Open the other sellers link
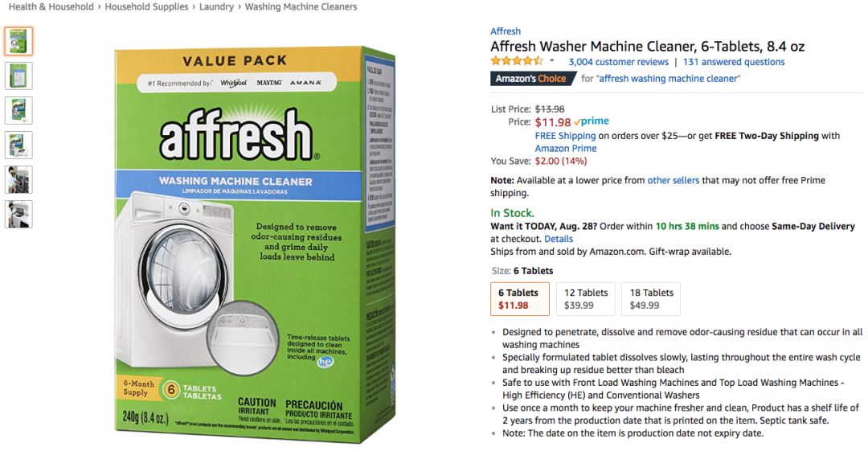Screen dimensions: 868x451 point(674,180)
